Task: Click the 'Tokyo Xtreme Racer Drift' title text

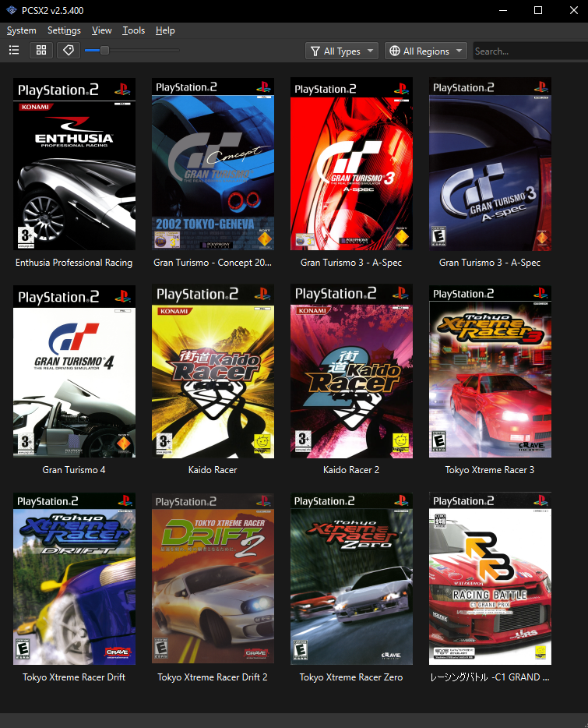Action: (x=74, y=677)
